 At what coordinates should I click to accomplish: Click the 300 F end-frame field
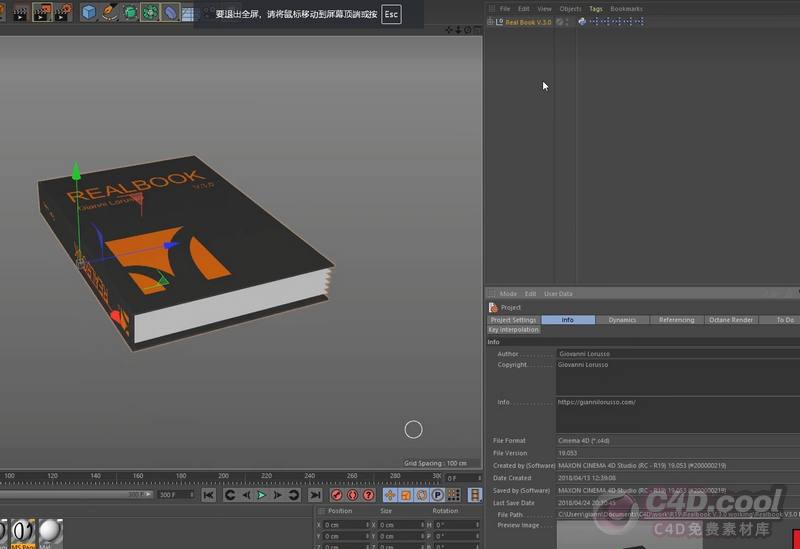176,494
